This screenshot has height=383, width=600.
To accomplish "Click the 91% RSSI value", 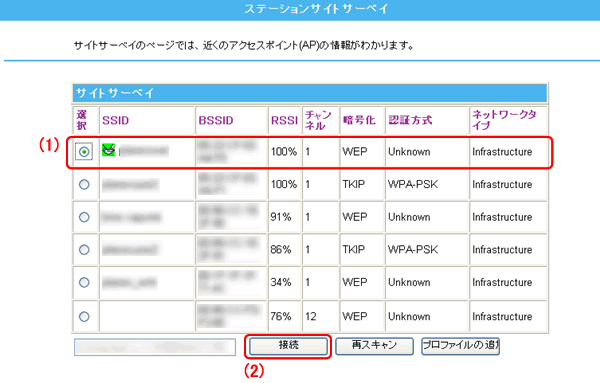I will (281, 217).
